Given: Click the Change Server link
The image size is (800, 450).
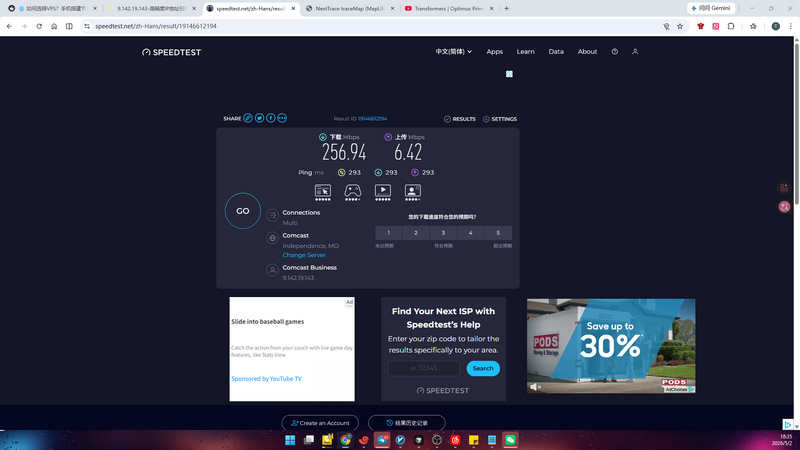Looking at the screenshot, I should [304, 255].
